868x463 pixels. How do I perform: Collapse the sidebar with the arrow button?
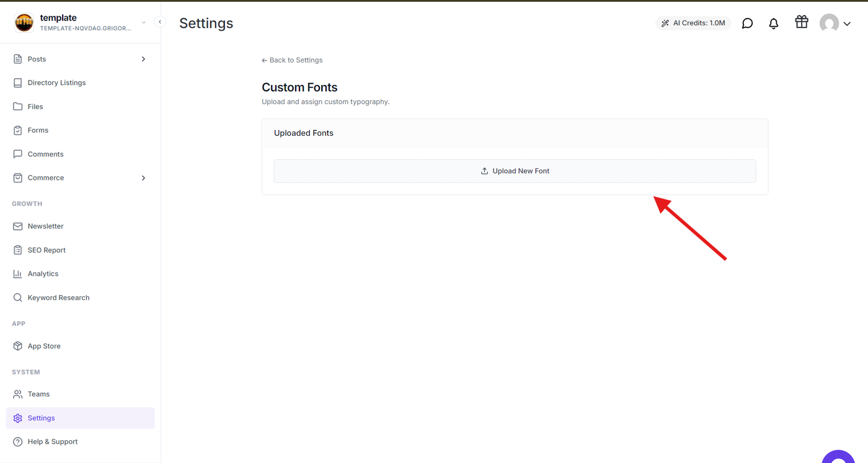[x=160, y=22]
